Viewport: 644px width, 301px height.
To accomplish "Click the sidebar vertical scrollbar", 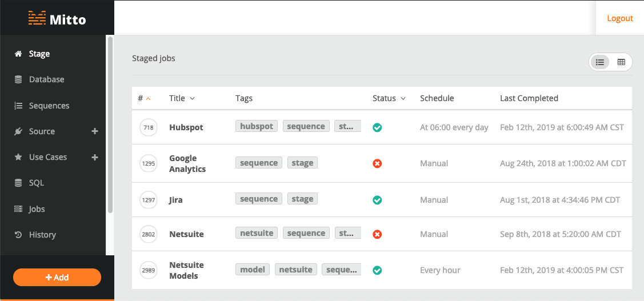I will point(110,125).
